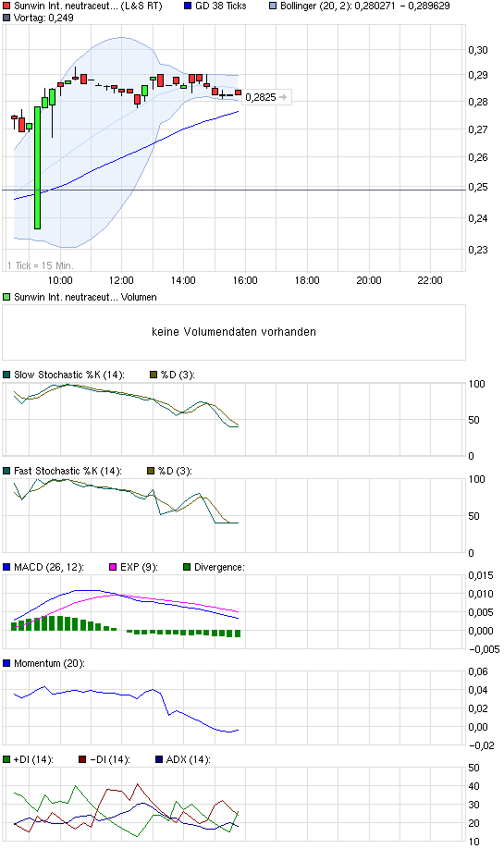The height and width of the screenshot is (849, 504).
Task: Click the 'Divergence:' label
Action: (x=220, y=567)
